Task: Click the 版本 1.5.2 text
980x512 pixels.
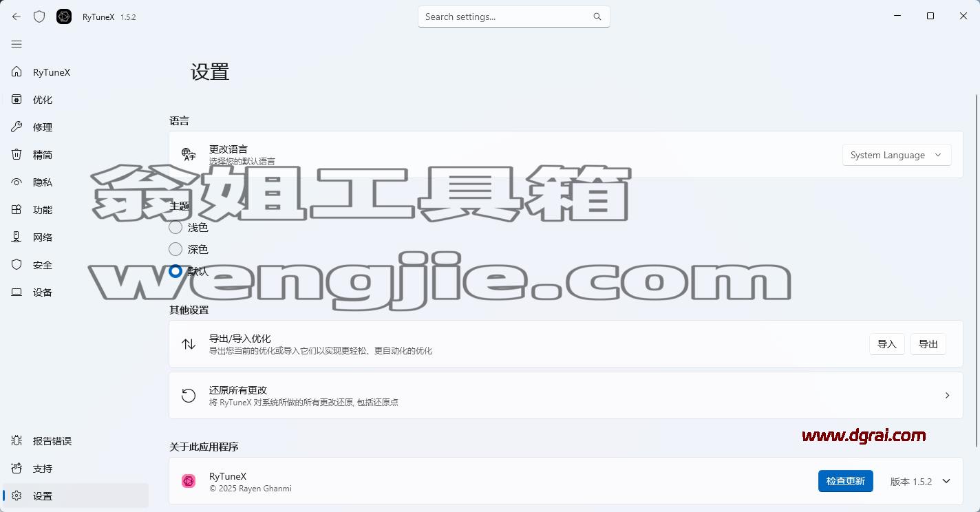Action: coord(911,482)
